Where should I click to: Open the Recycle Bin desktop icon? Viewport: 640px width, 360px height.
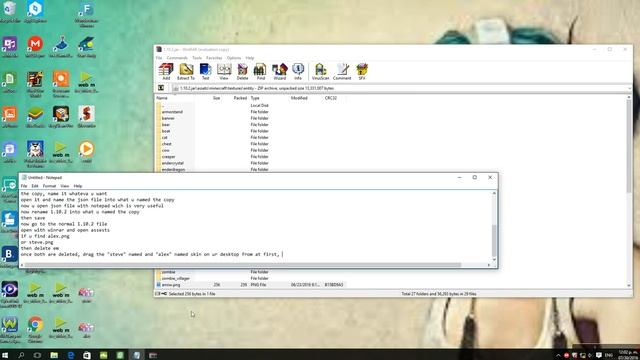pos(10,11)
